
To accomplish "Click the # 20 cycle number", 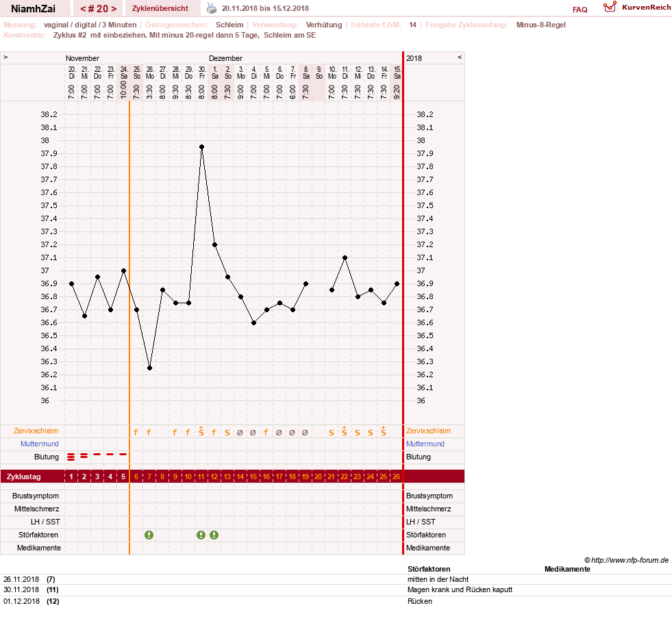I will tap(99, 9).
